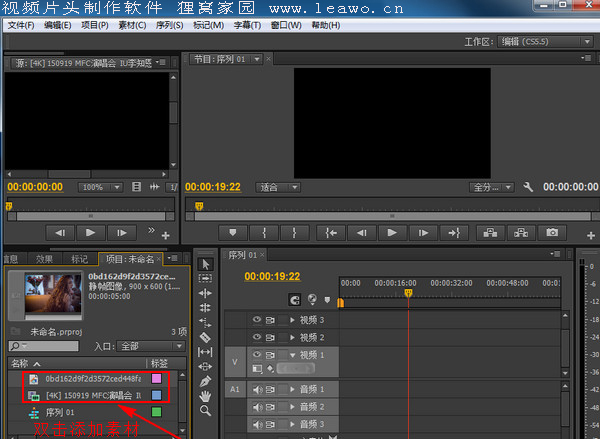Select the Pen tool
600x439 pixels.
click(205, 381)
